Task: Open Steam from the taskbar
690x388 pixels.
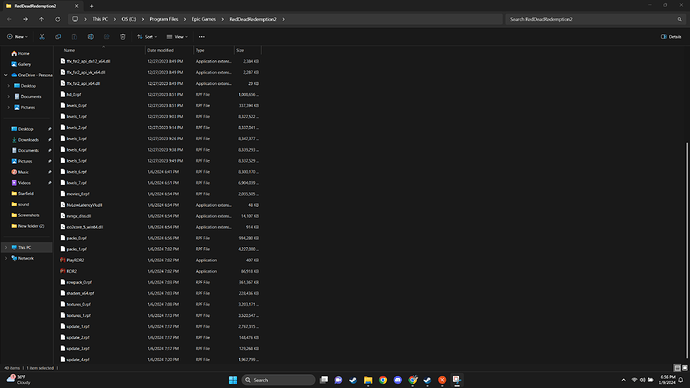Action: tap(353, 380)
